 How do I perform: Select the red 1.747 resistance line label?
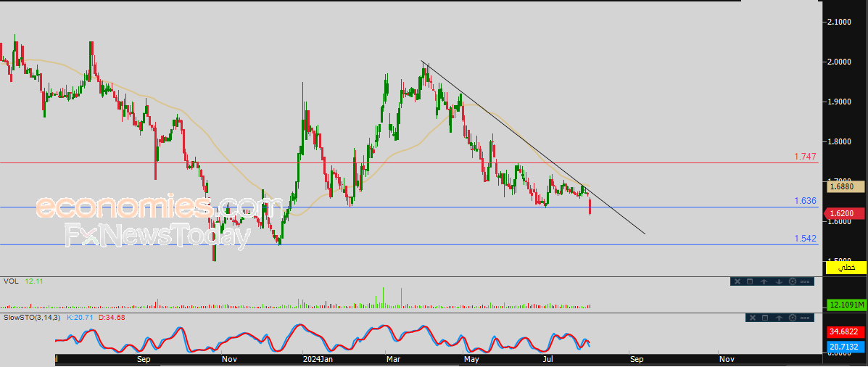click(x=805, y=157)
